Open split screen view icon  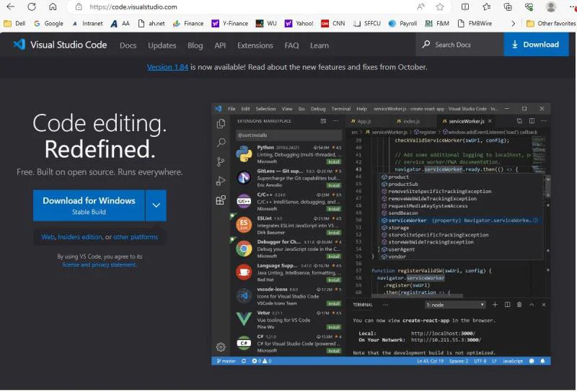click(465, 6)
